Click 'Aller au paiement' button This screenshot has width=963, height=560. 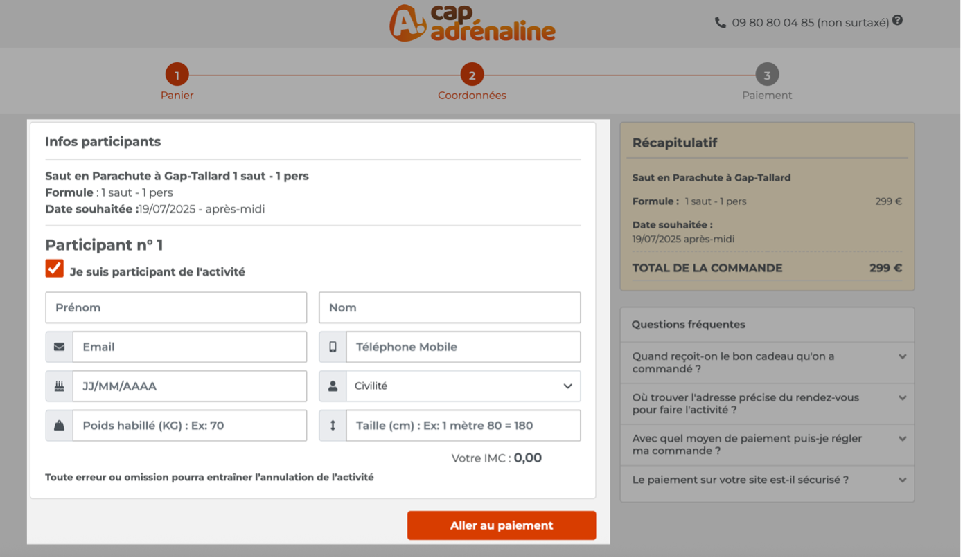point(502,525)
